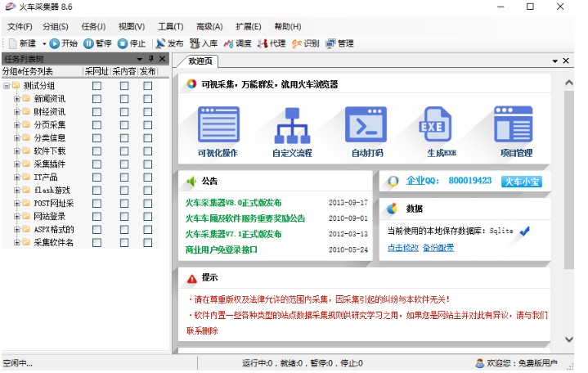This screenshot has height=373, width=588.
Task: Expand the 财经资讯 tree node
Action: click(17, 112)
